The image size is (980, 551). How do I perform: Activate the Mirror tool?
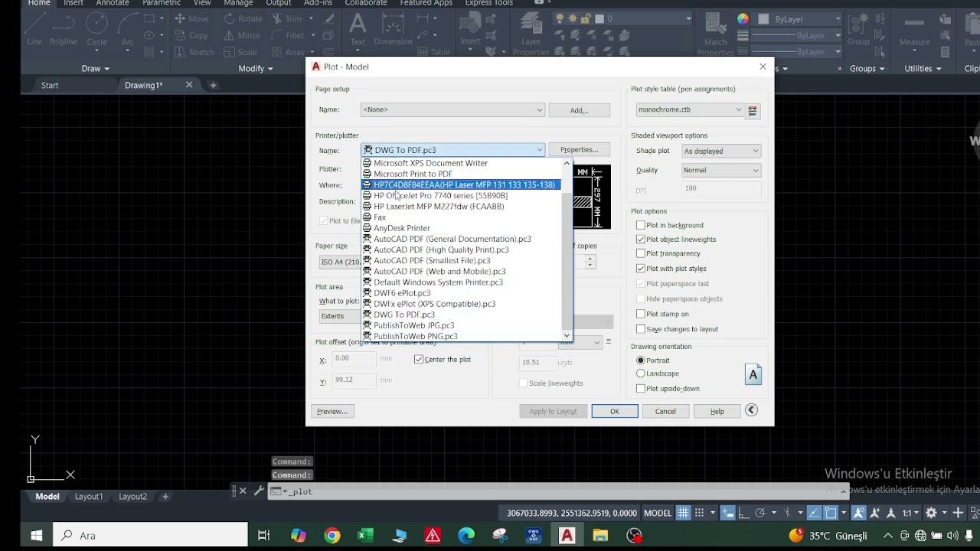coord(242,35)
